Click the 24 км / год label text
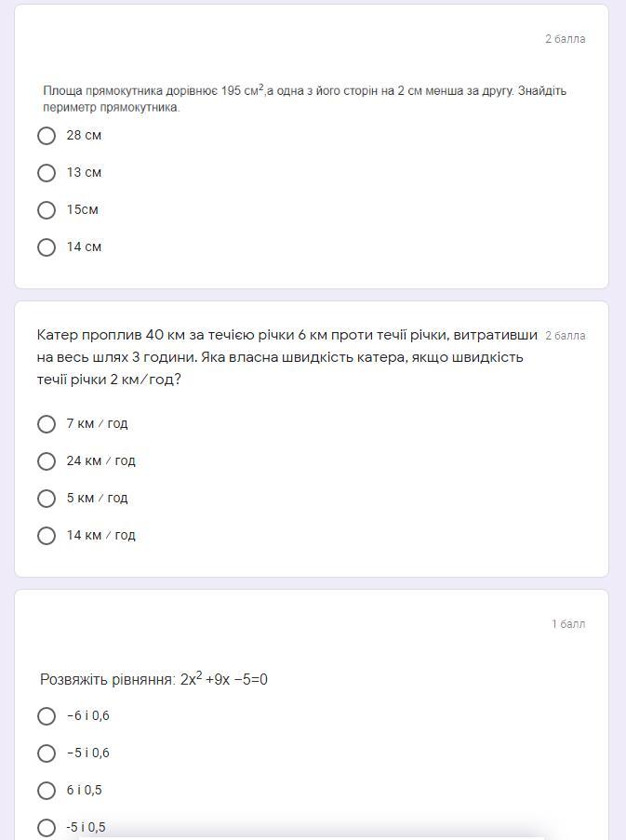Screen dimensions: 626x840 [100, 461]
